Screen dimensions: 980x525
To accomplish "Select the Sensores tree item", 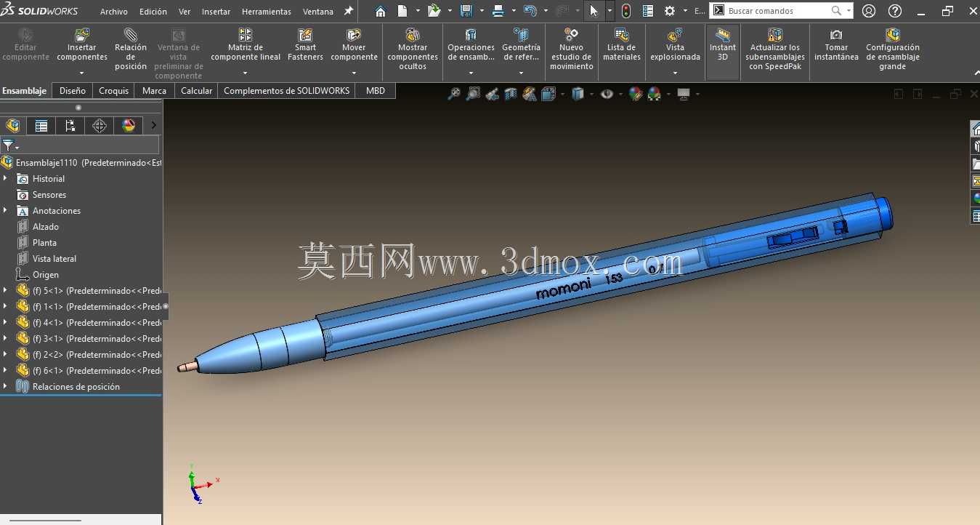I will coord(49,195).
